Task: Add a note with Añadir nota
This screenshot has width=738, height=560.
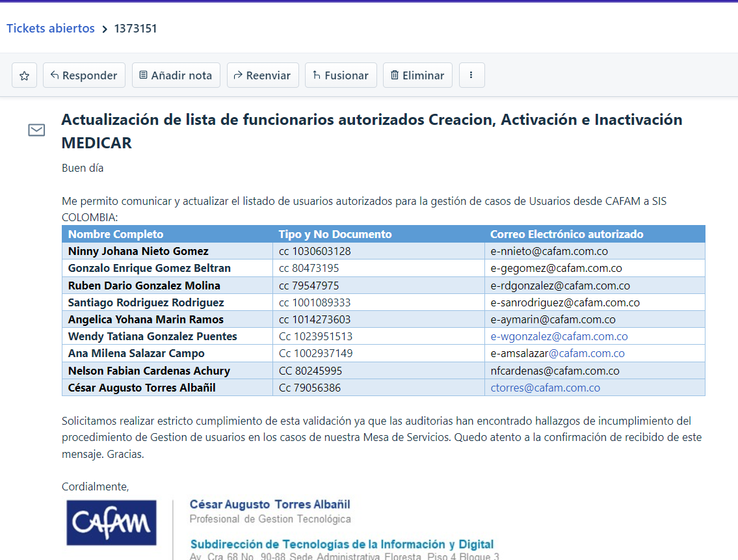Action: 176,75
